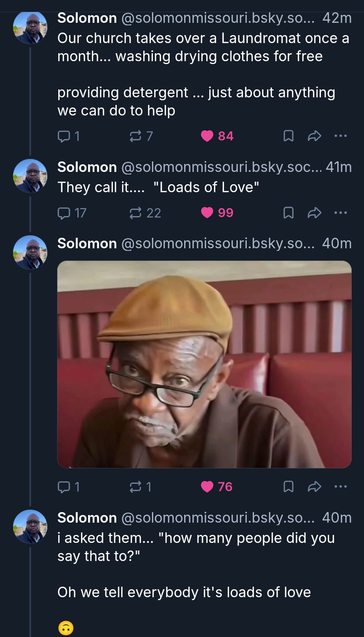Screen dimensions: 364x637
Task: Click Solomon's avatar beside the "i asked them" post
Action: (x=30, y=526)
